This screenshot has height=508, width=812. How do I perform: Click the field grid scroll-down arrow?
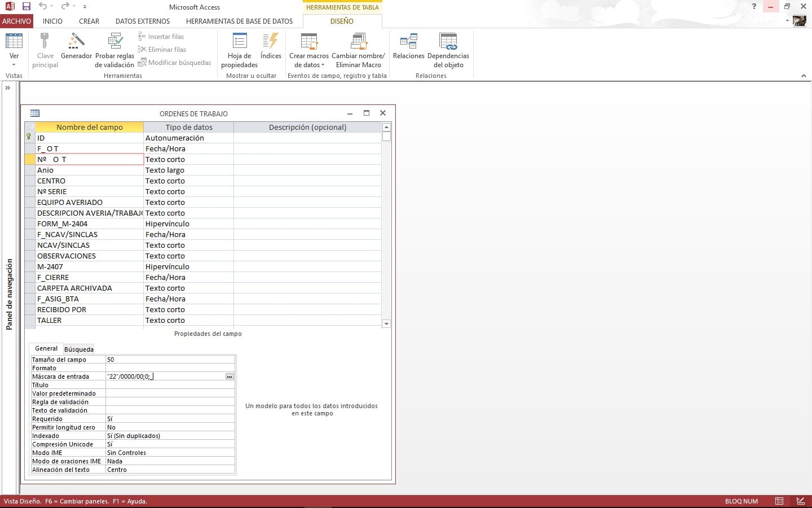tap(386, 323)
